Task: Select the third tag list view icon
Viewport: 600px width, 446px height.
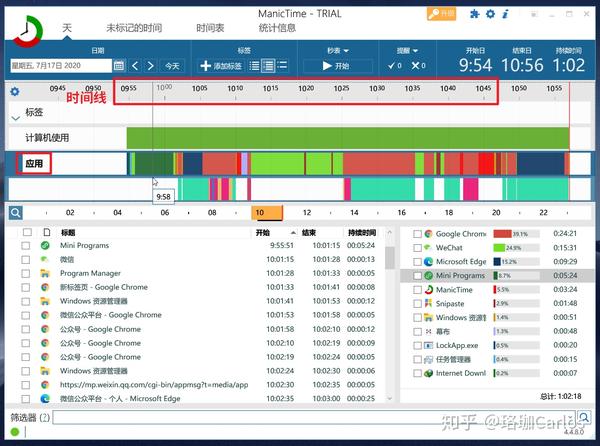Action: (x=282, y=66)
